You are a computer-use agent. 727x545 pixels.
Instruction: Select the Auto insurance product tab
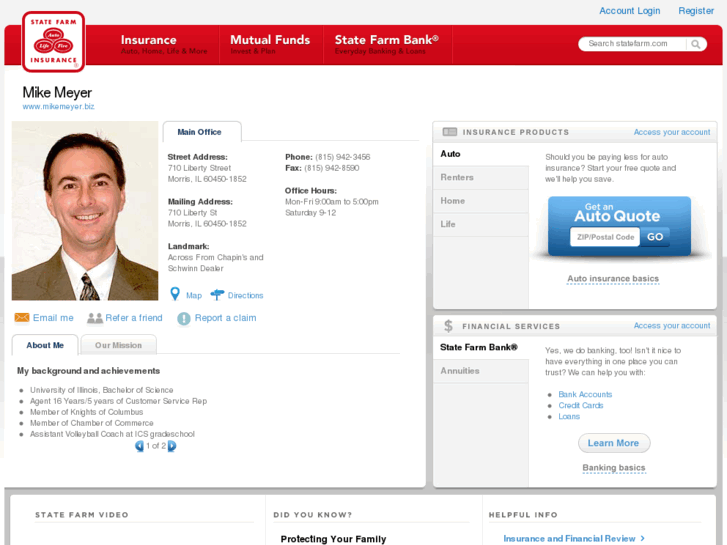(481, 154)
